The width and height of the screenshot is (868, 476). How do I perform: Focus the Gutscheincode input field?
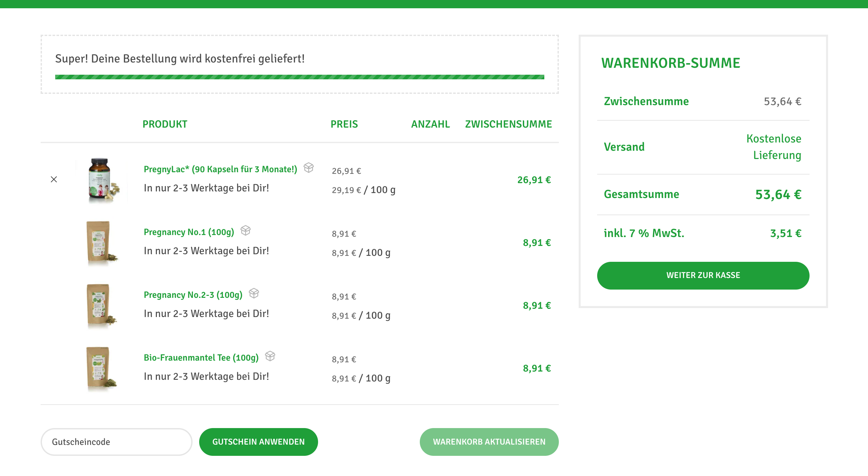point(116,442)
